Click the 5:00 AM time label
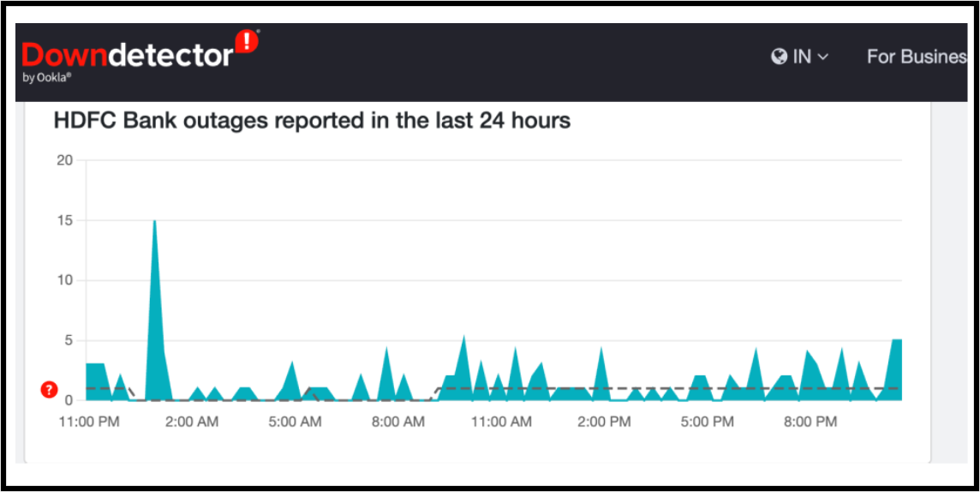 point(295,422)
